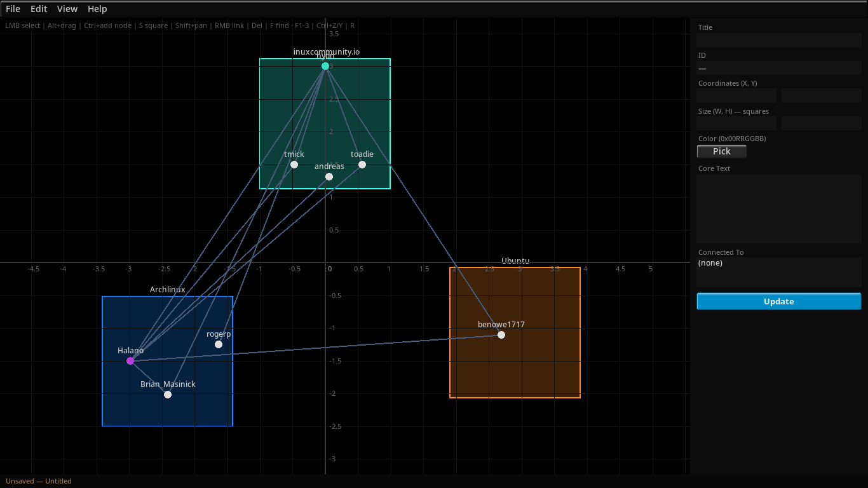Click the 'Unsaved — Untitled' status text

(x=39, y=481)
